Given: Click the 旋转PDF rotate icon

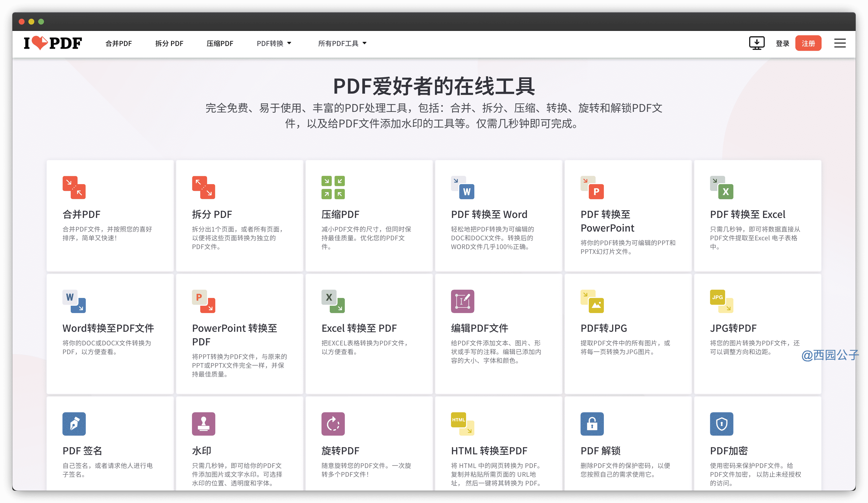Looking at the screenshot, I should [x=333, y=424].
